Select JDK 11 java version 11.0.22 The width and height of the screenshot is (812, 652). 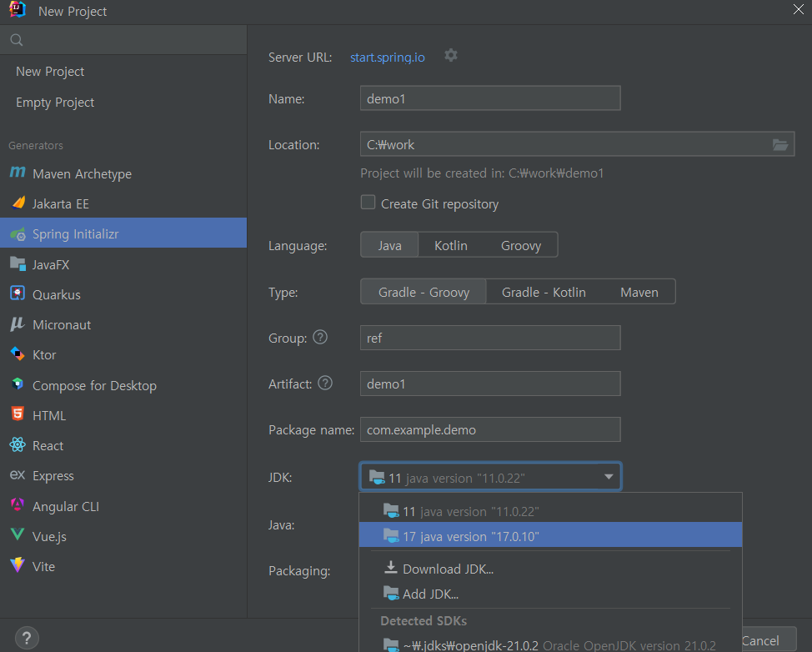coord(550,511)
